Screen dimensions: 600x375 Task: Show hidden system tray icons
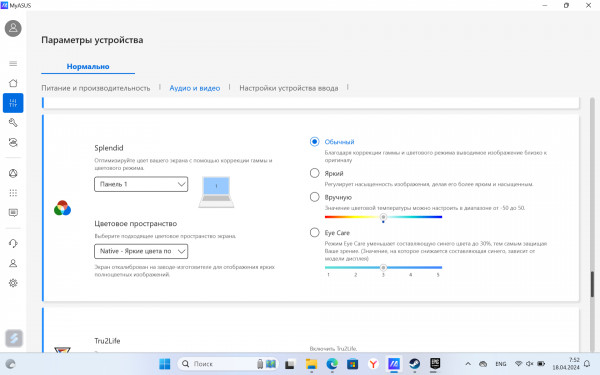pos(468,364)
